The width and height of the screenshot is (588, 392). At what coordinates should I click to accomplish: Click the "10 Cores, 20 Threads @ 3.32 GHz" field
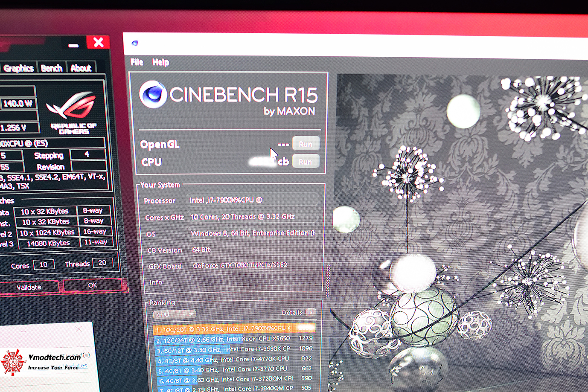pyautogui.click(x=253, y=217)
